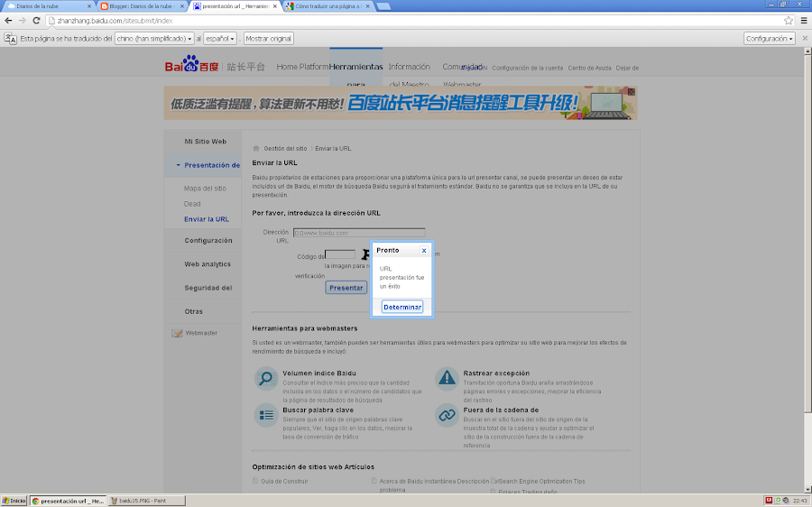Click the Presentar submit button
This screenshot has width=812, height=507.
tap(346, 288)
